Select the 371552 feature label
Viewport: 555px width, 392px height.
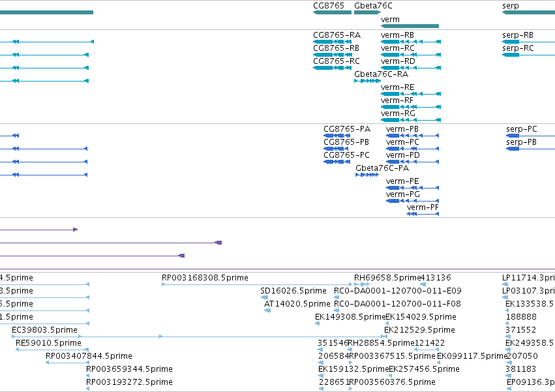pyautogui.click(x=520, y=330)
